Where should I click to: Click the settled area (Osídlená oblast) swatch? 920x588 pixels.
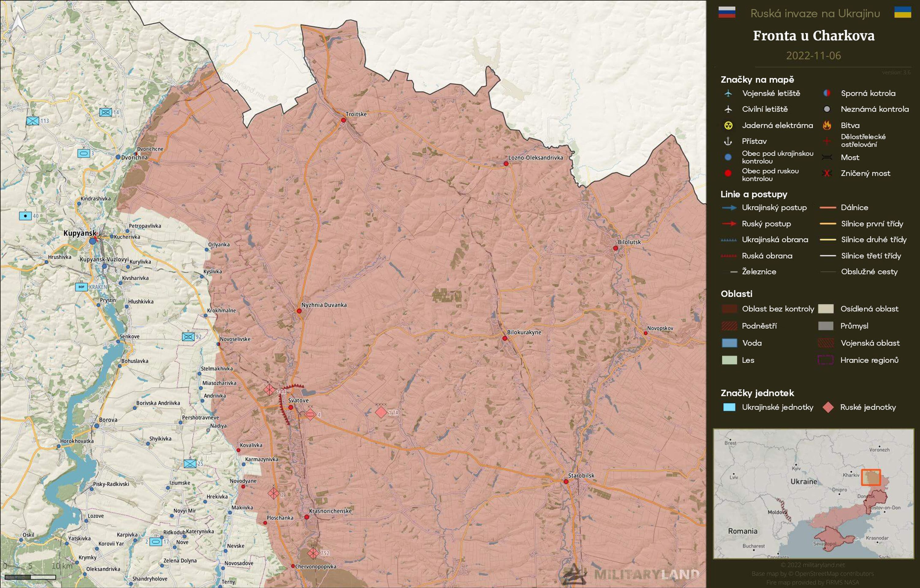coord(826,308)
